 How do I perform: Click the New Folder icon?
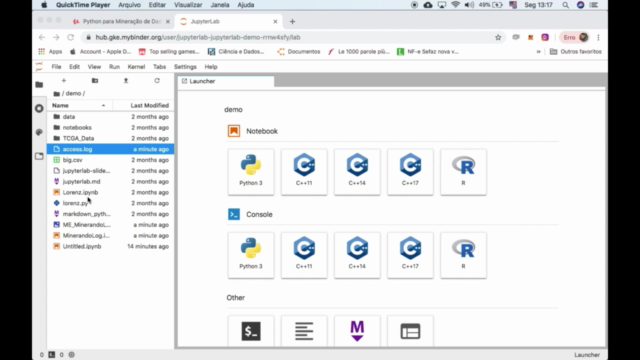click(x=95, y=81)
